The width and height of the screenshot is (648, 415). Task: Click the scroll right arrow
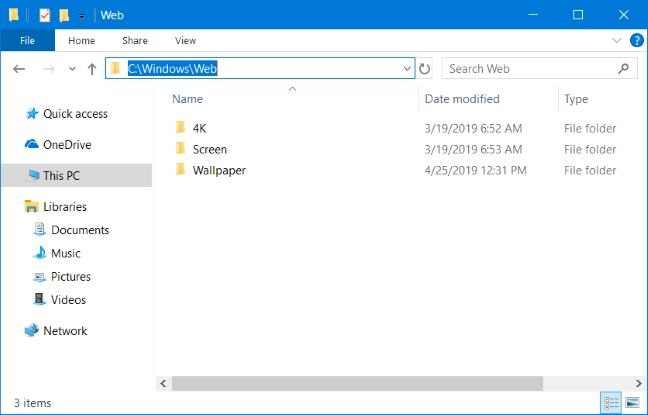(638, 384)
